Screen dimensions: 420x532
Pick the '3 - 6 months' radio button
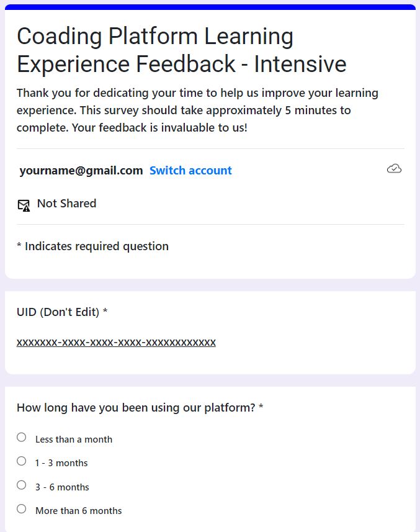click(x=22, y=485)
